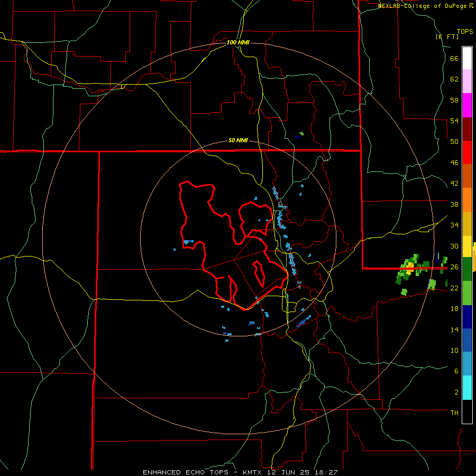
Task: Choose the cyan legend swatch
Action: click(x=467, y=388)
